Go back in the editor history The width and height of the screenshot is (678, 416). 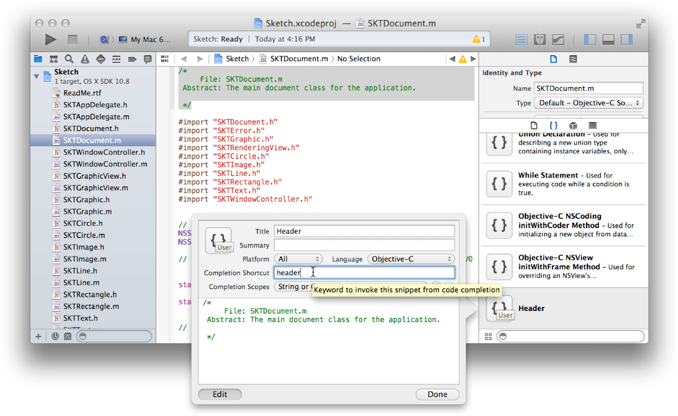184,59
